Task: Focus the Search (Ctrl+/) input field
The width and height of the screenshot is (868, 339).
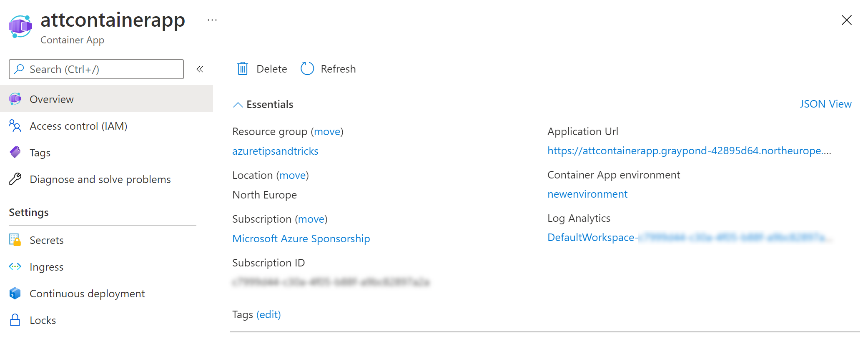Action: [x=96, y=69]
